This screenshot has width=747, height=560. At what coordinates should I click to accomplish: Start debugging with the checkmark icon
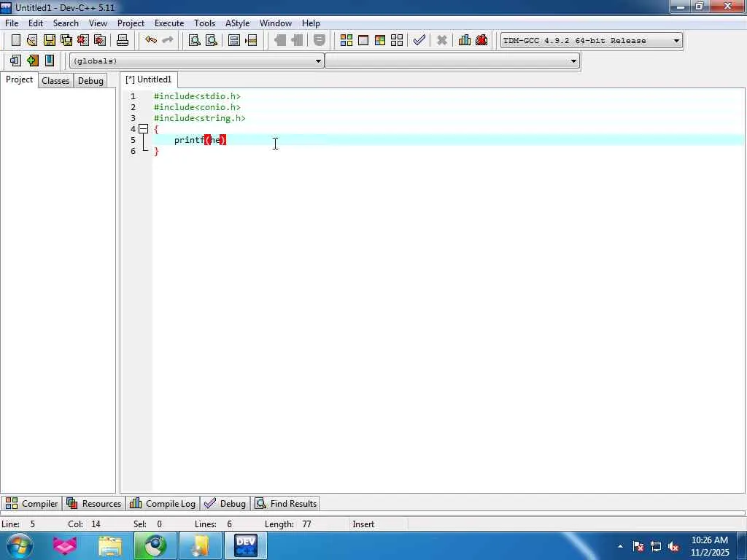[419, 41]
